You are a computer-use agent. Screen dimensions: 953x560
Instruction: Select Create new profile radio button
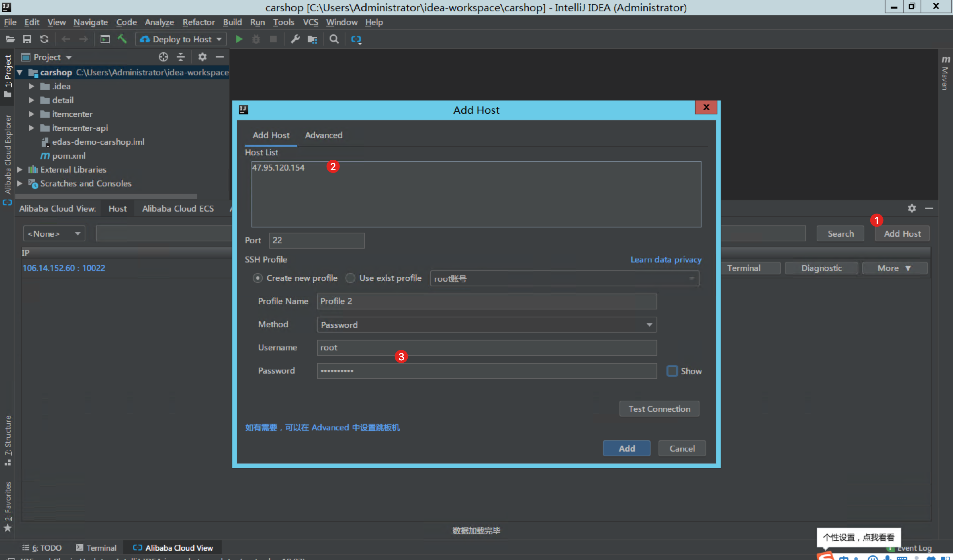tap(257, 278)
